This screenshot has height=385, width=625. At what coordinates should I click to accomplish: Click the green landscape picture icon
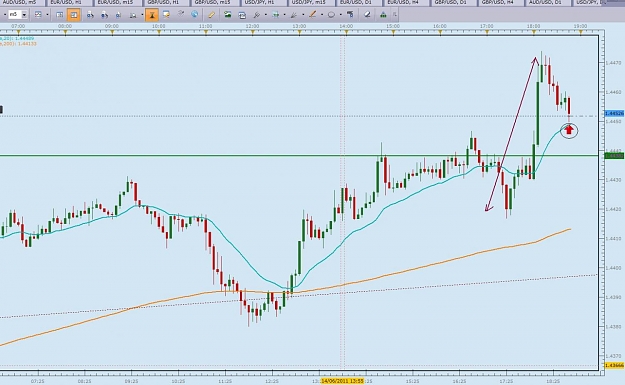tap(228, 15)
